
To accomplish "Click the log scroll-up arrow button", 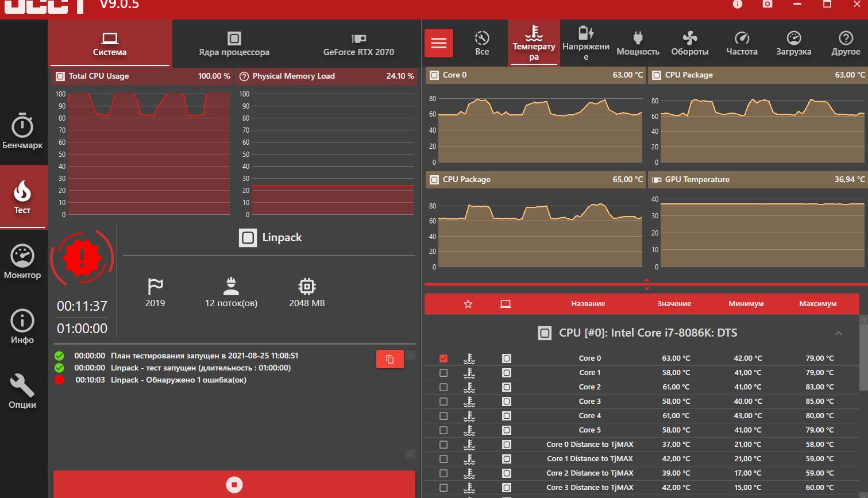I will (x=410, y=355).
